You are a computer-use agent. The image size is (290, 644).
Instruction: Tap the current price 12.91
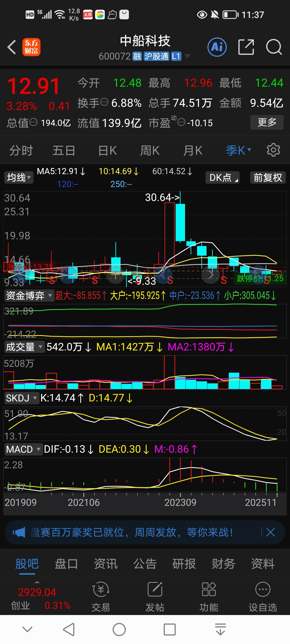34,86
